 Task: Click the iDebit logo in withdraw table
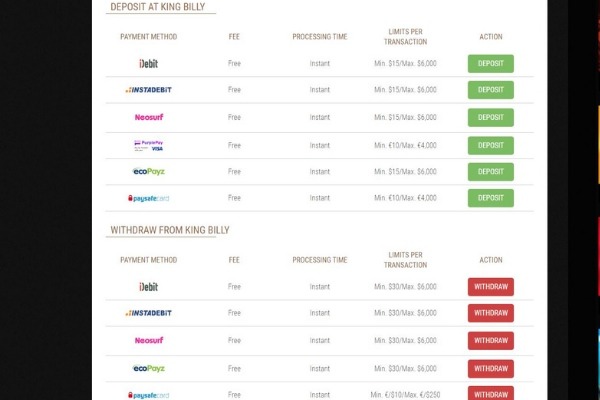tap(148, 287)
